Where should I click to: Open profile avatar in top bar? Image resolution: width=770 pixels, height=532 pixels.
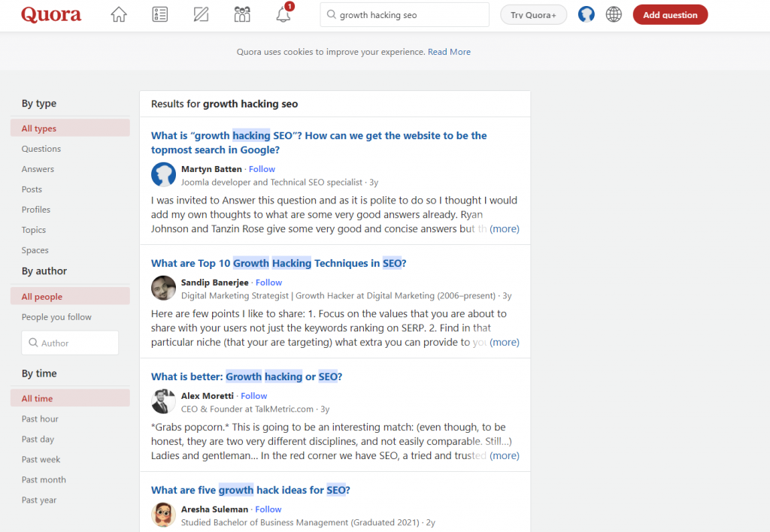click(586, 15)
